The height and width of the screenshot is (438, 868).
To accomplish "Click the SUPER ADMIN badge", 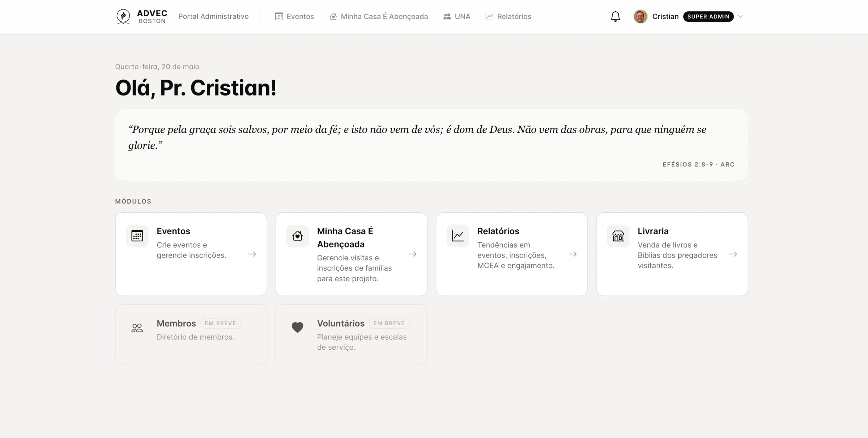I will pos(708,16).
